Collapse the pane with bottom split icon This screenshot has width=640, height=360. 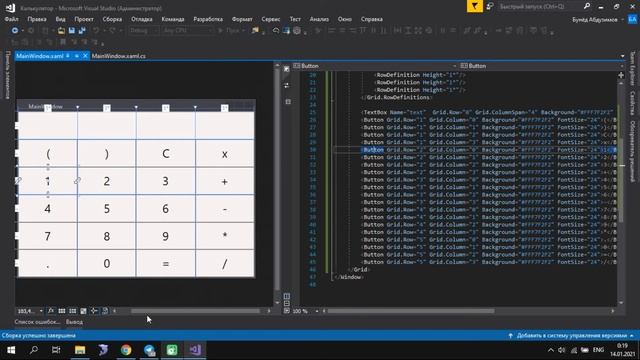(287, 311)
